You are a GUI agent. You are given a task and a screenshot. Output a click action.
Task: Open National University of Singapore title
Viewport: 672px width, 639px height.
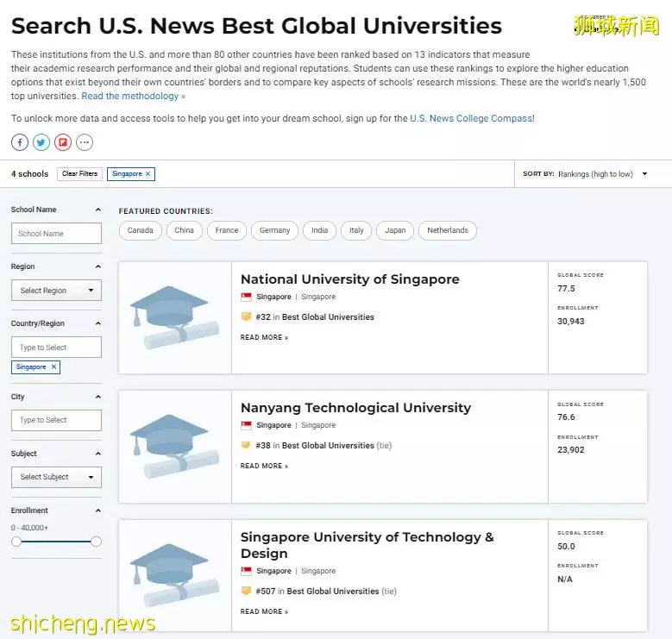click(x=349, y=279)
